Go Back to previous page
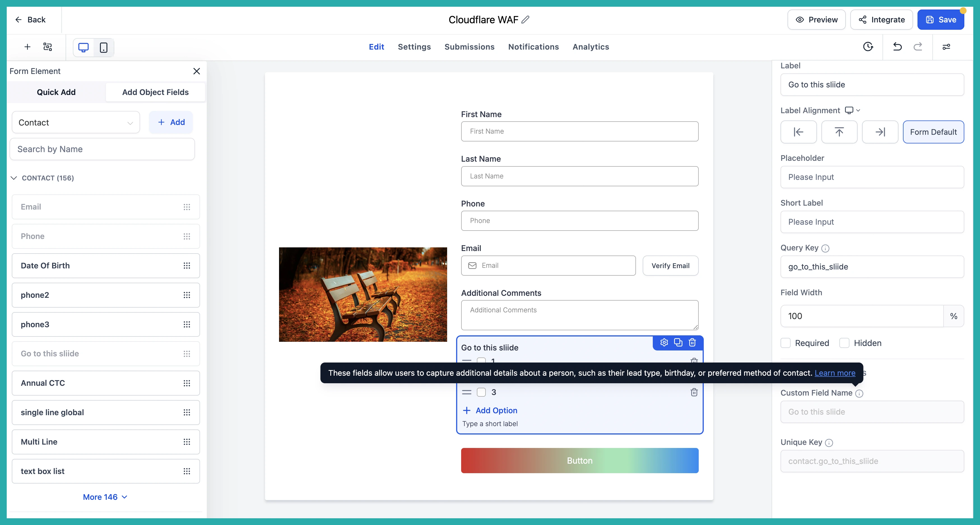The width and height of the screenshot is (980, 525). pos(30,19)
